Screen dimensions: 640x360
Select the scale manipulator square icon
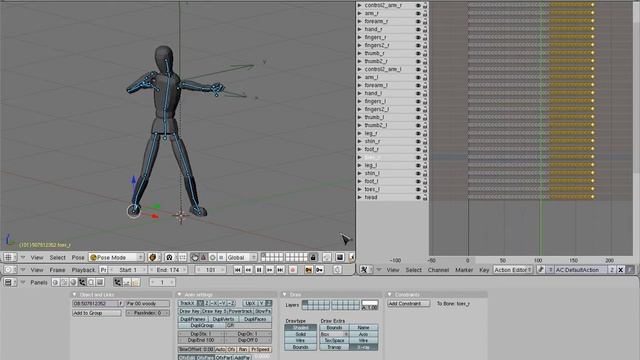221,257
